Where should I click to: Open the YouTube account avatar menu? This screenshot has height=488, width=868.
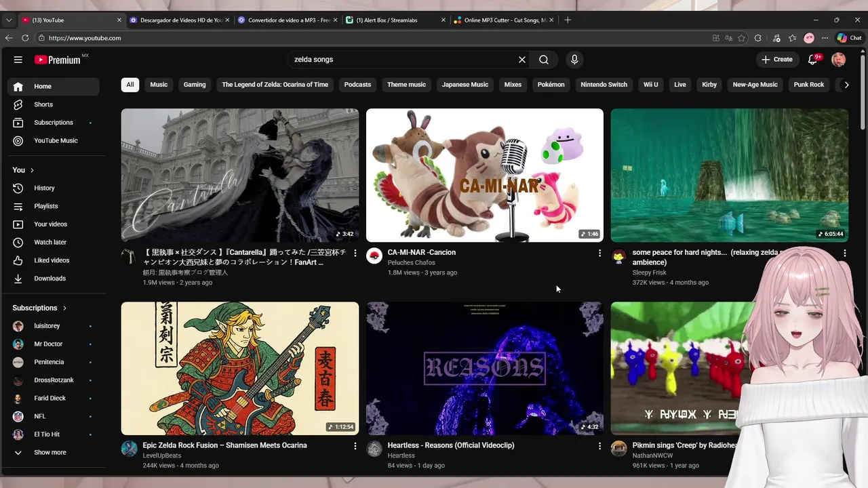click(839, 60)
